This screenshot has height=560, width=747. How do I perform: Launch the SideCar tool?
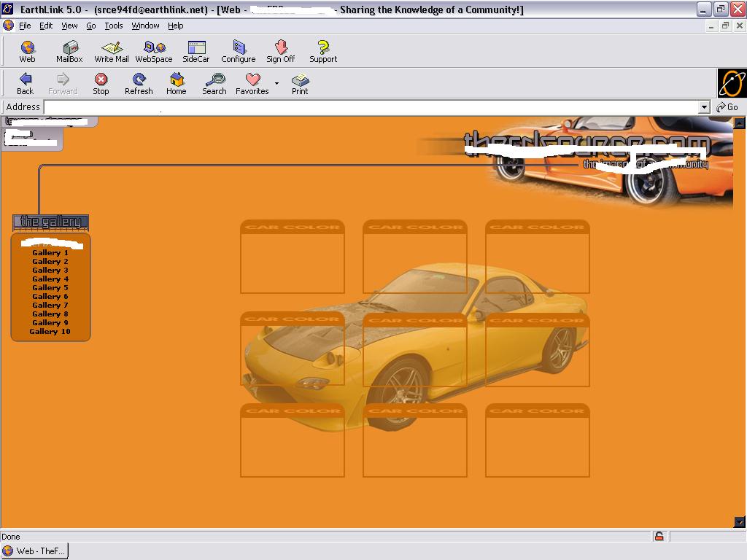[196, 51]
